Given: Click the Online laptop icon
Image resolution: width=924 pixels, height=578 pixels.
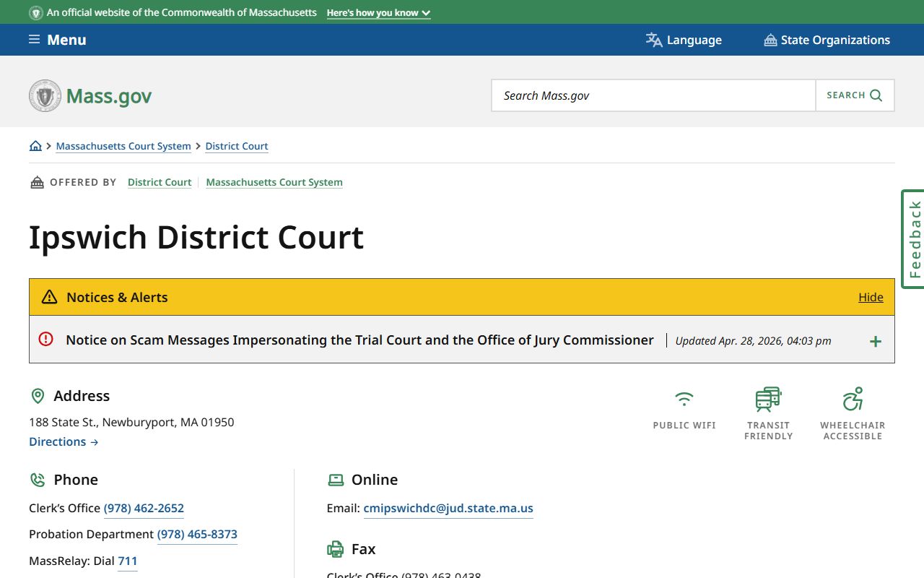Looking at the screenshot, I should tap(336, 480).
